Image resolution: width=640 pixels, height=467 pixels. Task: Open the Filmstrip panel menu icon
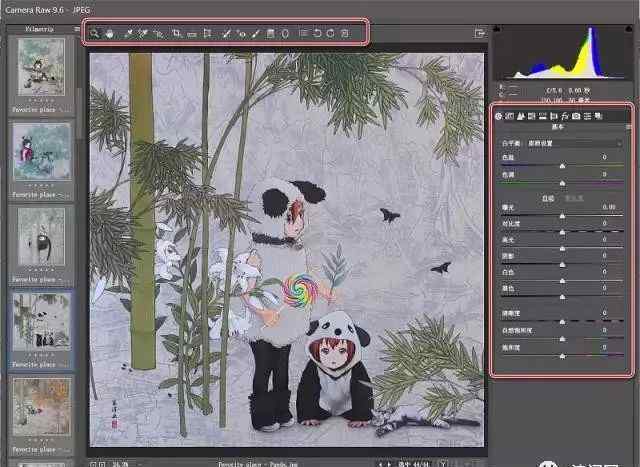click(76, 29)
